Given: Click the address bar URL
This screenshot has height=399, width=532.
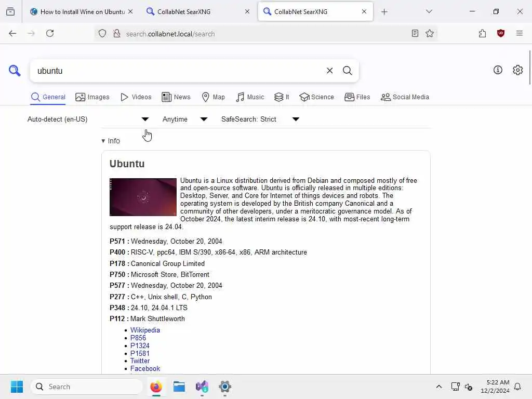Looking at the screenshot, I should pyautogui.click(x=170, y=34).
